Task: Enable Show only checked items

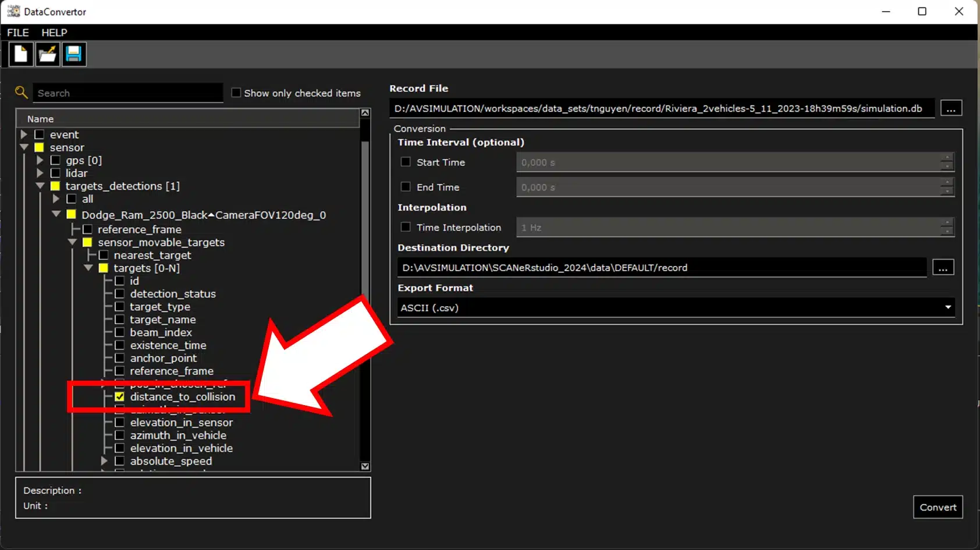Action: (x=236, y=93)
